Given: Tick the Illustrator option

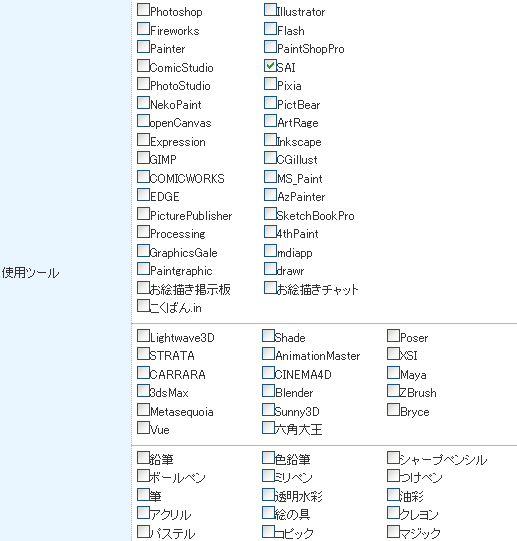Looking at the screenshot, I should point(270,10).
